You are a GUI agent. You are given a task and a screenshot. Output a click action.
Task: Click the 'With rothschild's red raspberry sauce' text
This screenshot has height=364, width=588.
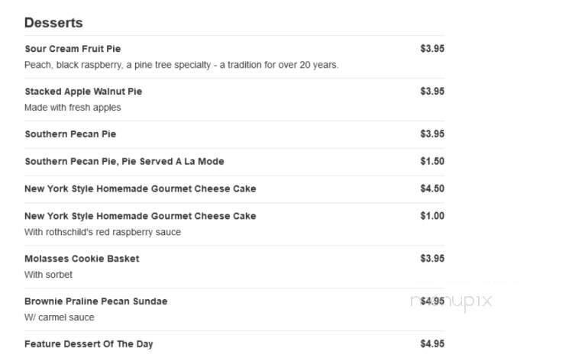(x=102, y=232)
